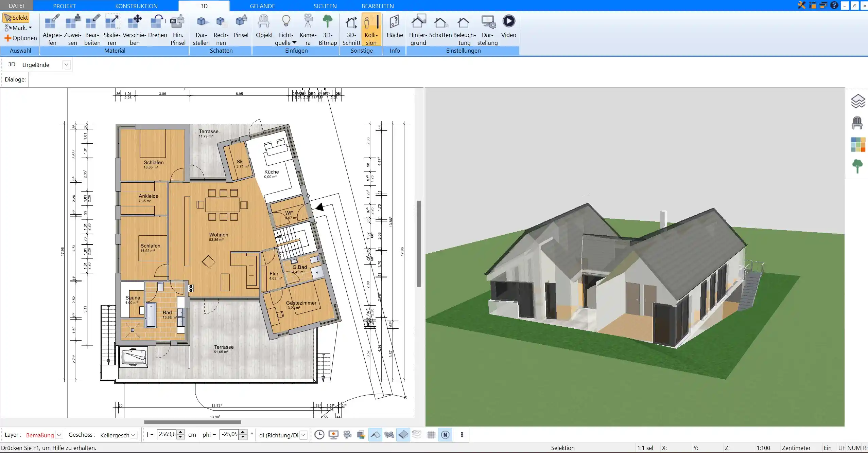Click the monitor star icon in bottom toolbar

click(333, 435)
